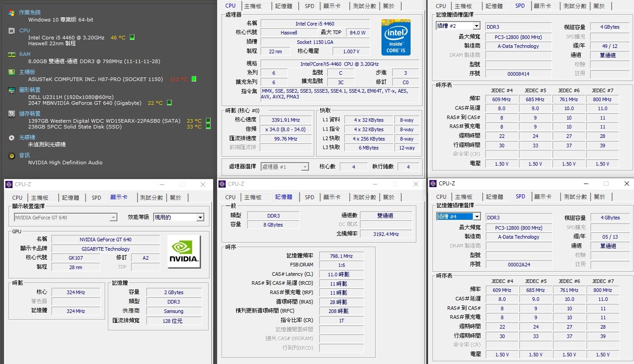Click the 核心代號 value GK107

(76, 258)
